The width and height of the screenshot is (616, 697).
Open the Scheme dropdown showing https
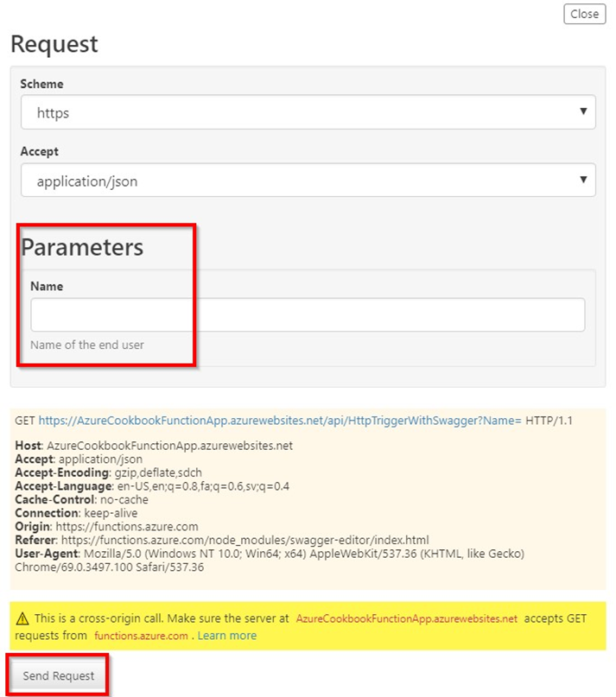(x=308, y=112)
